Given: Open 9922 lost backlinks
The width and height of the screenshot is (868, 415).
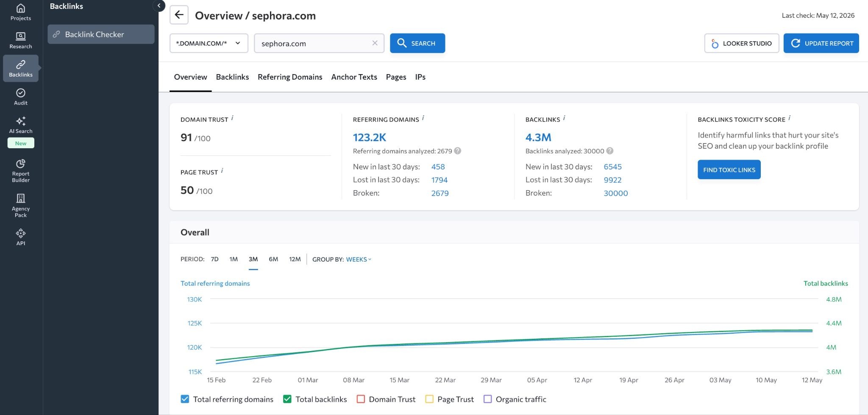Looking at the screenshot, I should click(x=612, y=180).
